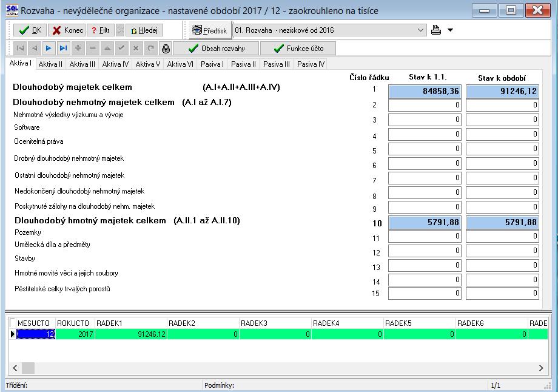
Task: Click the 'Dlouhodobý majetek celkem' label
Action: [72, 87]
